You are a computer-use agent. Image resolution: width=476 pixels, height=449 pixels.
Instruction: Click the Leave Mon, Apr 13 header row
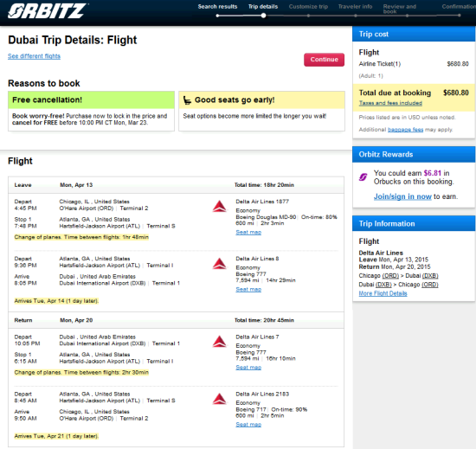tap(176, 185)
